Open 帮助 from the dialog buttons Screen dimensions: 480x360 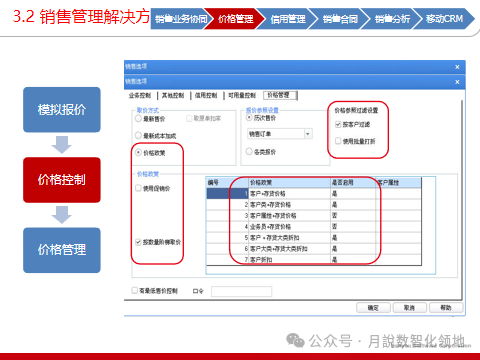[x=446, y=308]
